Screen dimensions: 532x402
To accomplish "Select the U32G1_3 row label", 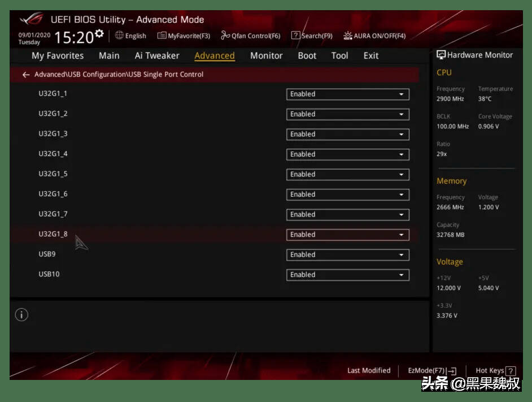I will coord(53,134).
